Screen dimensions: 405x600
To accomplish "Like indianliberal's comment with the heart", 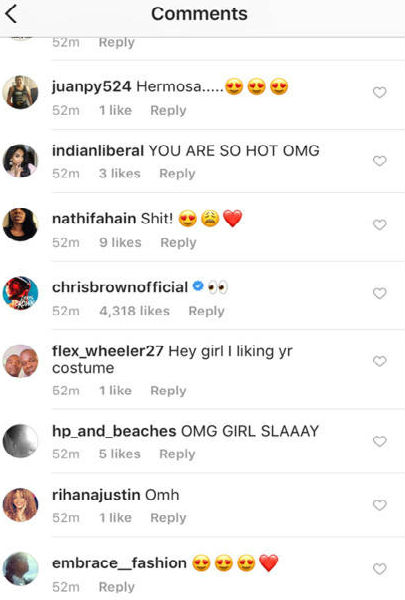I will coord(379,161).
